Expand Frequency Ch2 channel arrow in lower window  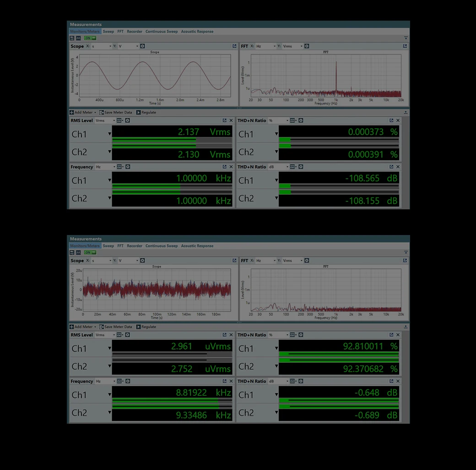pyautogui.click(x=109, y=412)
